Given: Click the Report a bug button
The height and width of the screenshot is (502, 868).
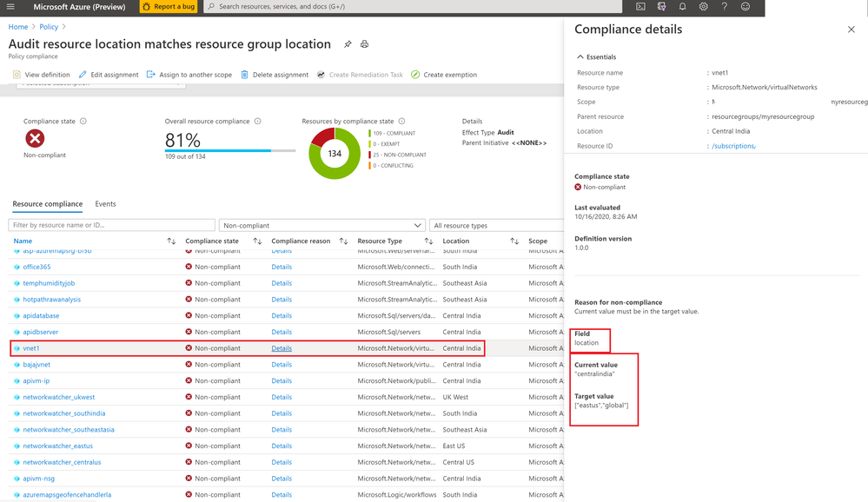Looking at the screenshot, I should (x=169, y=7).
